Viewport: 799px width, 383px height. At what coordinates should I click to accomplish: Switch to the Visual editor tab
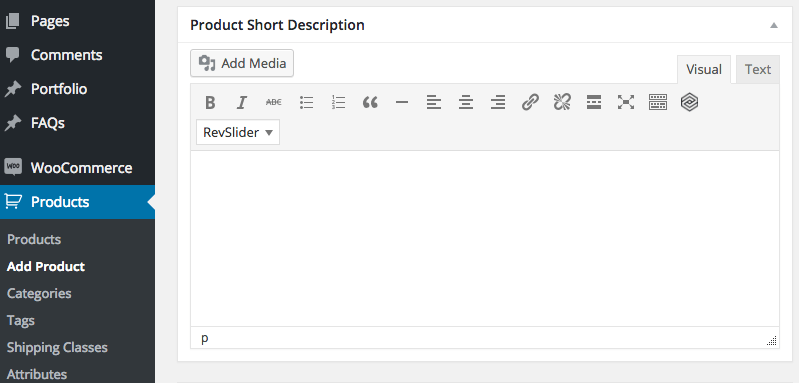(x=704, y=69)
